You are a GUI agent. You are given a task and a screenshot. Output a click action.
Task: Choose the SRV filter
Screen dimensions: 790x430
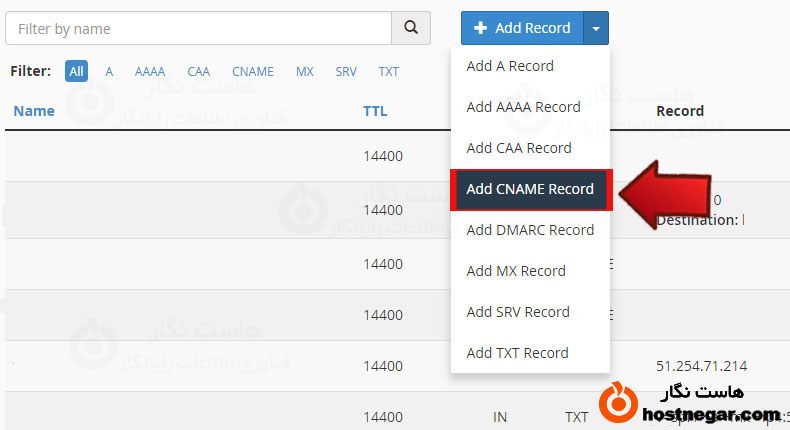346,71
